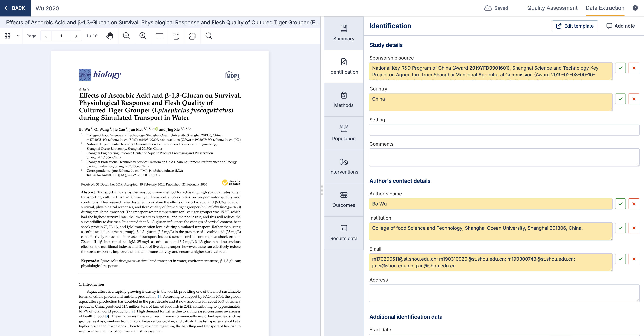This screenshot has height=336, width=644.
Task: Click Jun Mei's ORCID icon
Action: (x=156, y=129)
